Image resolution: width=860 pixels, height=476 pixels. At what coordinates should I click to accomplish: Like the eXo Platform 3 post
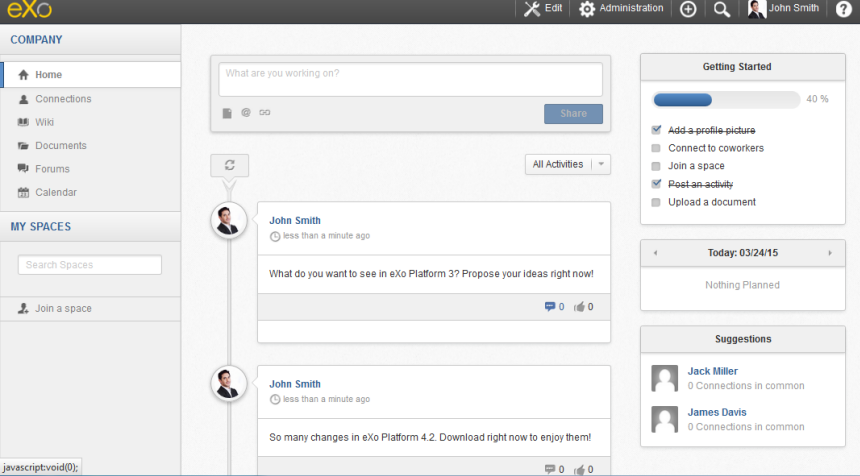579,307
